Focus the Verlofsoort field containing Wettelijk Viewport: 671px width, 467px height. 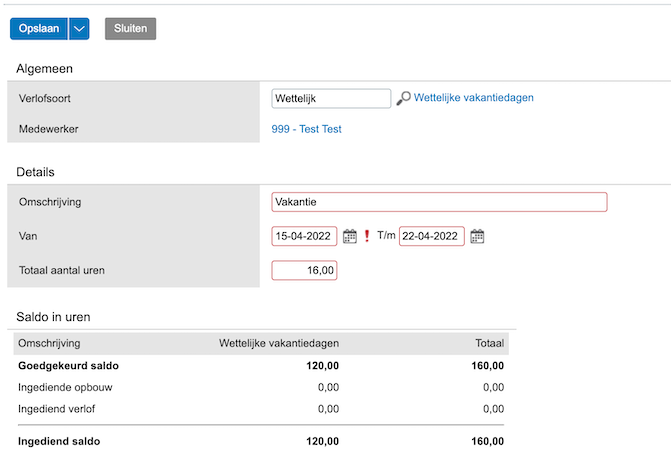[x=331, y=98]
